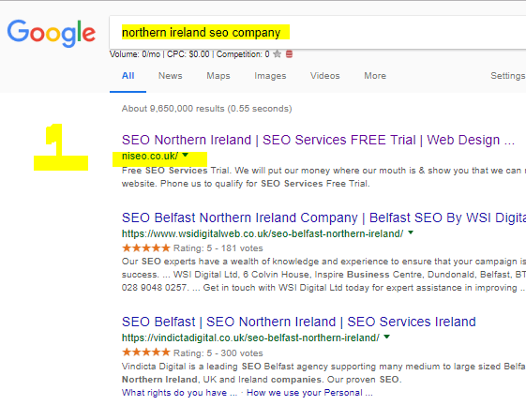Open the Images search tab
Viewport: 526px width, 420px height.
click(x=270, y=76)
